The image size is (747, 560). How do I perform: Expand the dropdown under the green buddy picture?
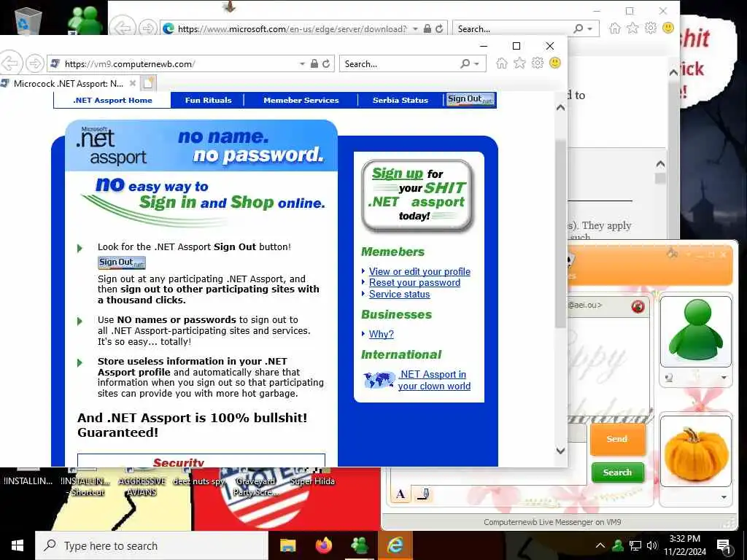724,378
